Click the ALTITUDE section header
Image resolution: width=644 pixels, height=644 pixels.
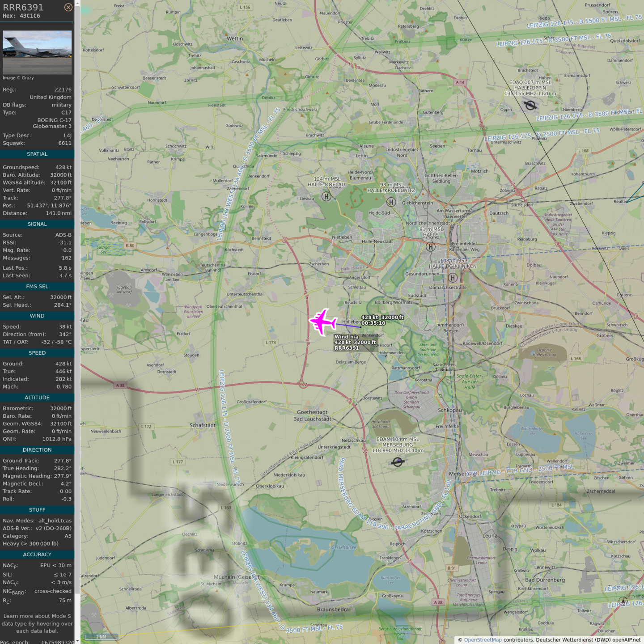(37, 398)
